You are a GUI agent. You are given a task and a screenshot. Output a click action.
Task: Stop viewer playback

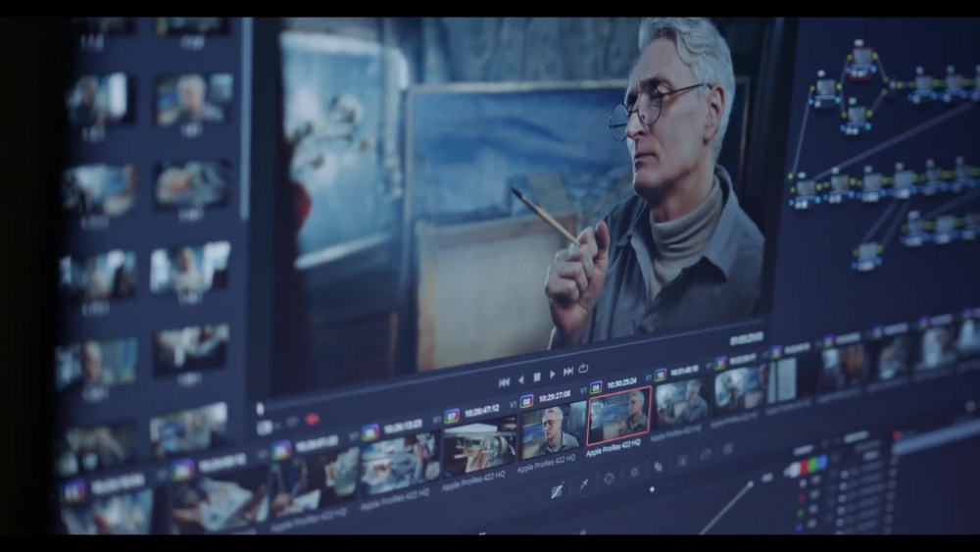[x=536, y=376]
